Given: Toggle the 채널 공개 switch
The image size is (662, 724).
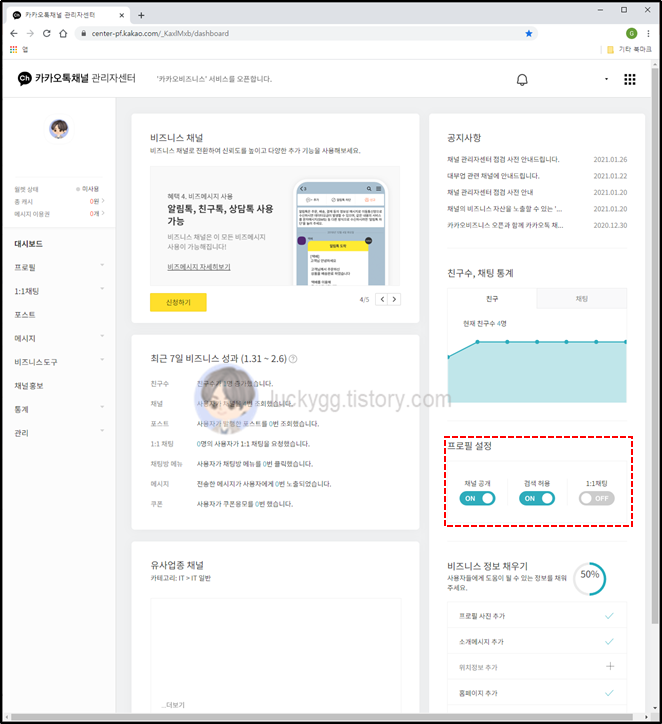Looking at the screenshot, I should point(477,498).
